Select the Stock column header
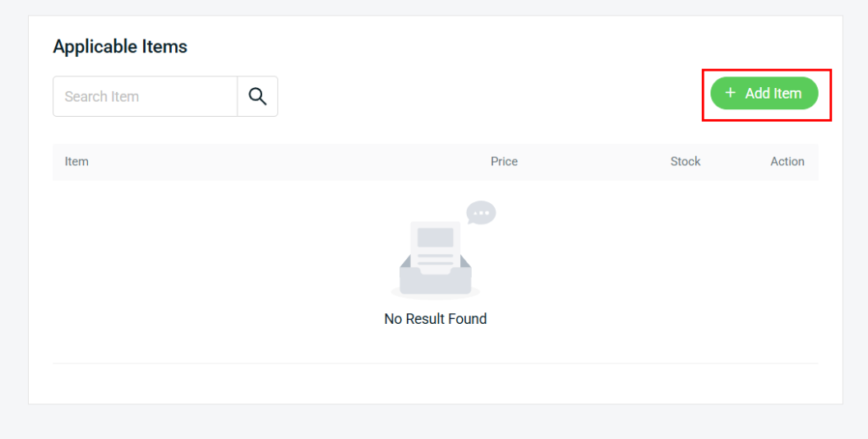Image resolution: width=868 pixels, height=439 pixels. click(685, 161)
